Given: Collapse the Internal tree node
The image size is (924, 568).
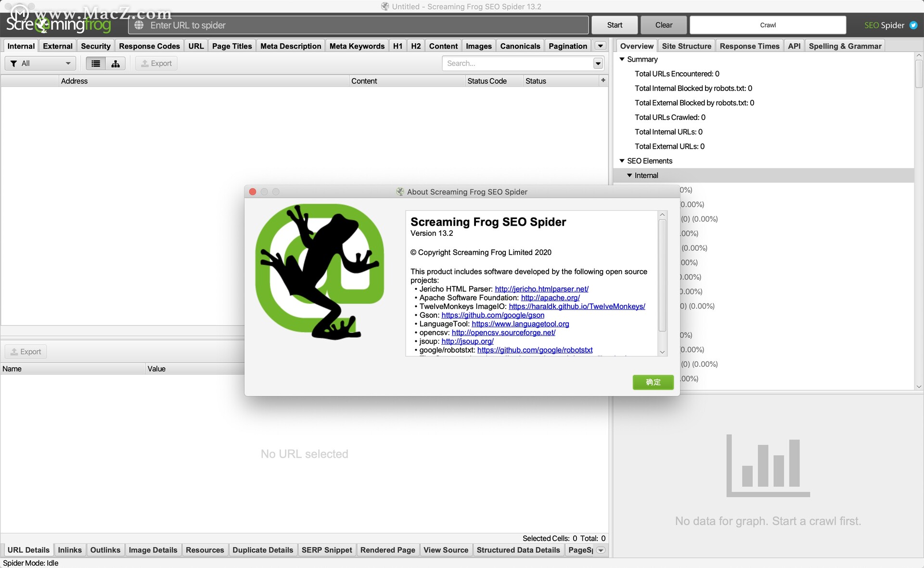Looking at the screenshot, I should 629,175.
